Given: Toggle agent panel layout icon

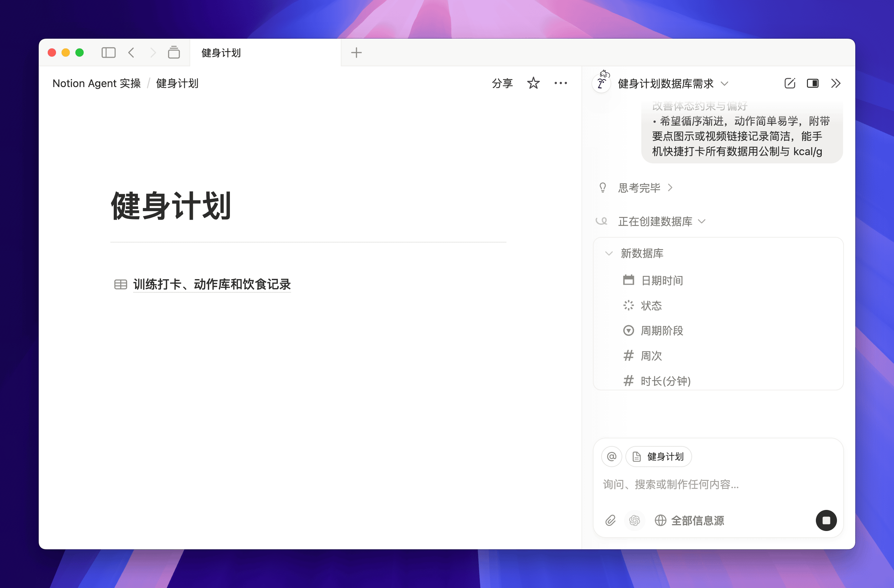Looking at the screenshot, I should 813,83.
